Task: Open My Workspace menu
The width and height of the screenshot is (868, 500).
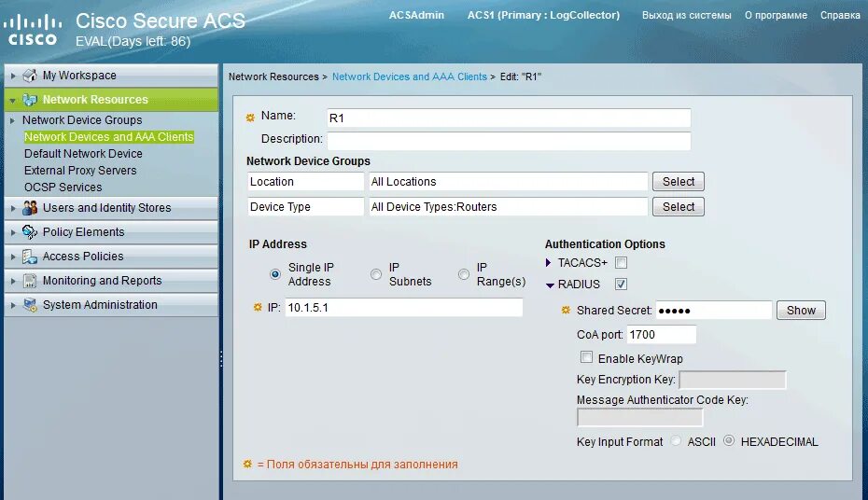Action: (x=111, y=76)
